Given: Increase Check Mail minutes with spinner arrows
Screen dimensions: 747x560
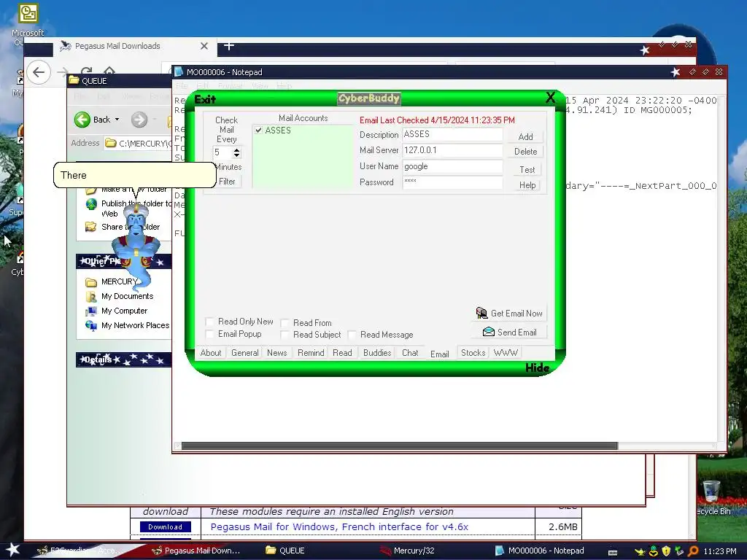Looking at the screenshot, I should (237, 149).
